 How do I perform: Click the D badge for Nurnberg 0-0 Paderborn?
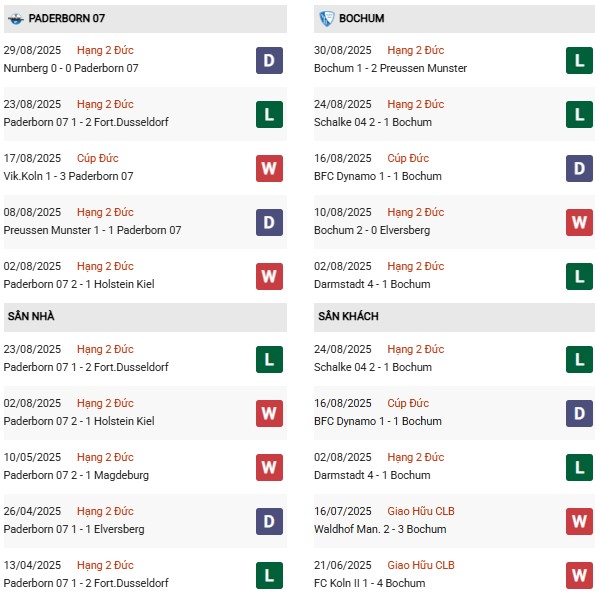click(269, 60)
